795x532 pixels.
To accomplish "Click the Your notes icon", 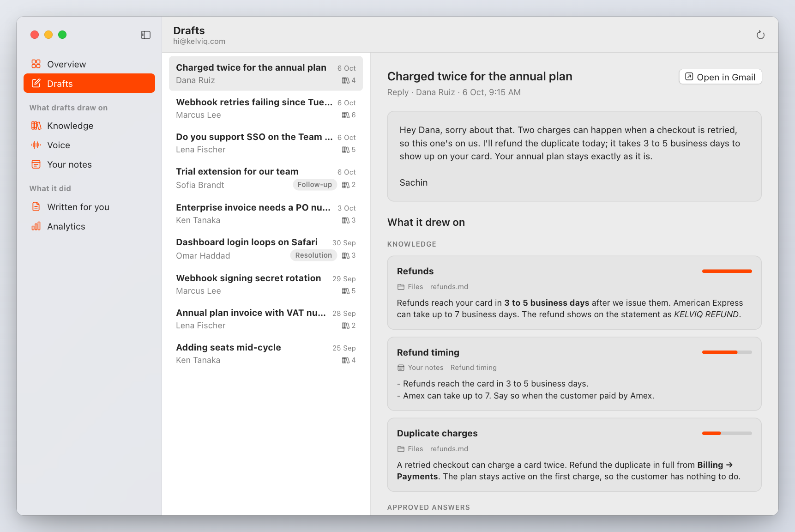I will click(x=36, y=164).
